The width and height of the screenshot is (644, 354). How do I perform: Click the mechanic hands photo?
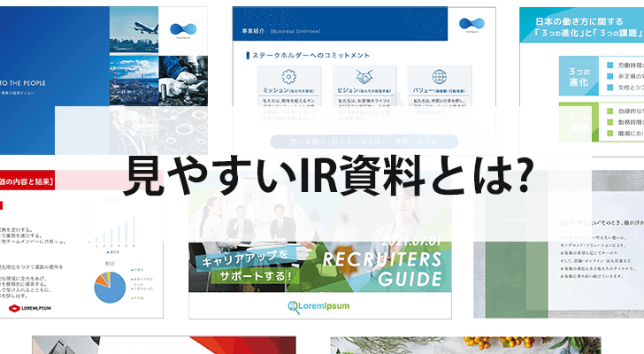click(x=183, y=81)
